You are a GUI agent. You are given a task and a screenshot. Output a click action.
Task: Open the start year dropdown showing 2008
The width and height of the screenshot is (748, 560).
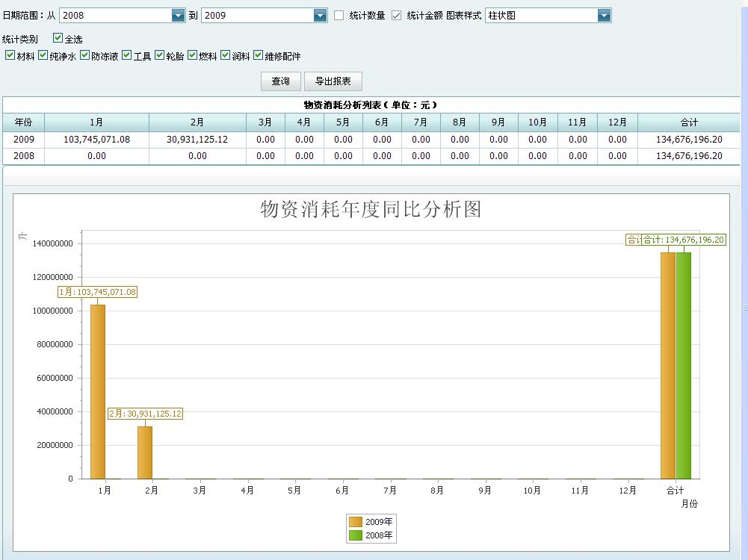pyautogui.click(x=178, y=16)
